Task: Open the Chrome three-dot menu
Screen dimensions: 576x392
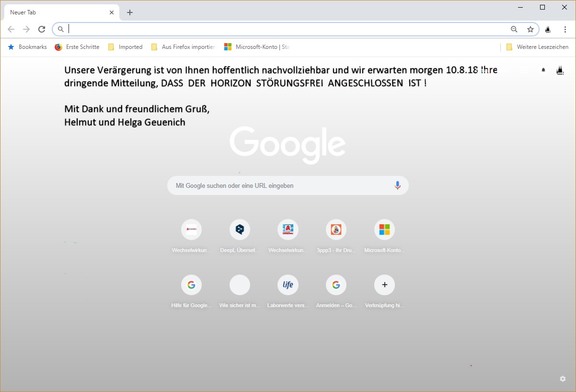Action: pos(565,29)
